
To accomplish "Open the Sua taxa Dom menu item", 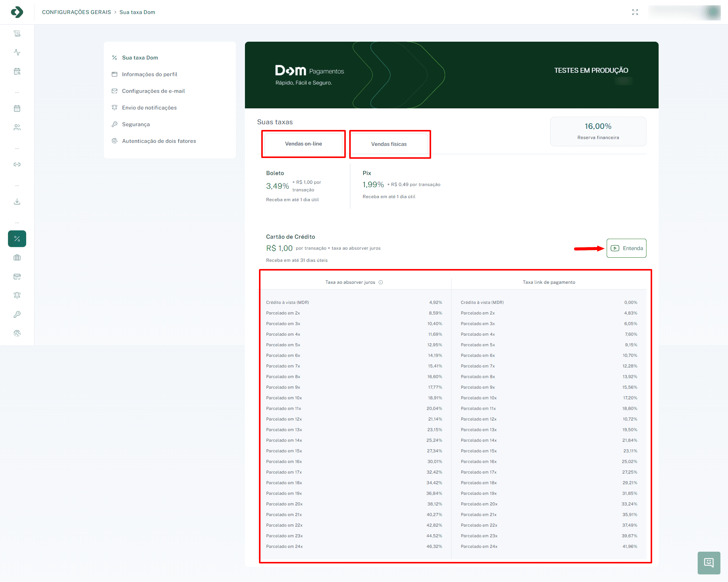I will [140, 57].
